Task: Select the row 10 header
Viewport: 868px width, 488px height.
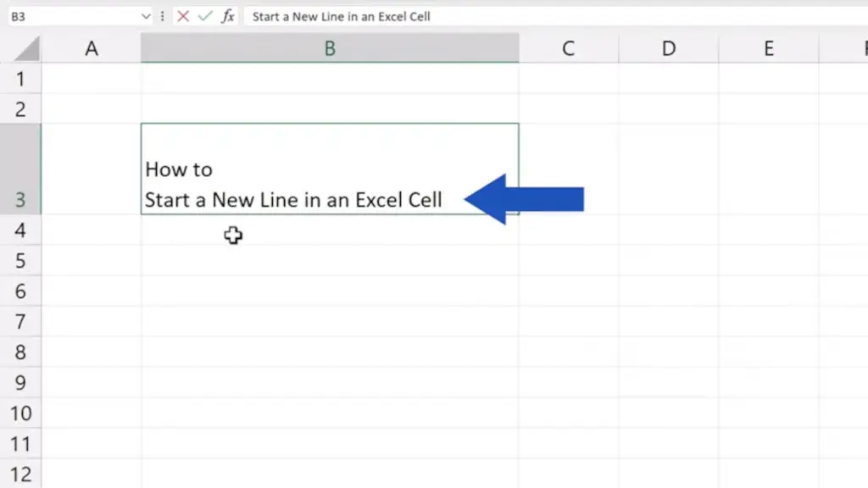Action: coord(20,413)
